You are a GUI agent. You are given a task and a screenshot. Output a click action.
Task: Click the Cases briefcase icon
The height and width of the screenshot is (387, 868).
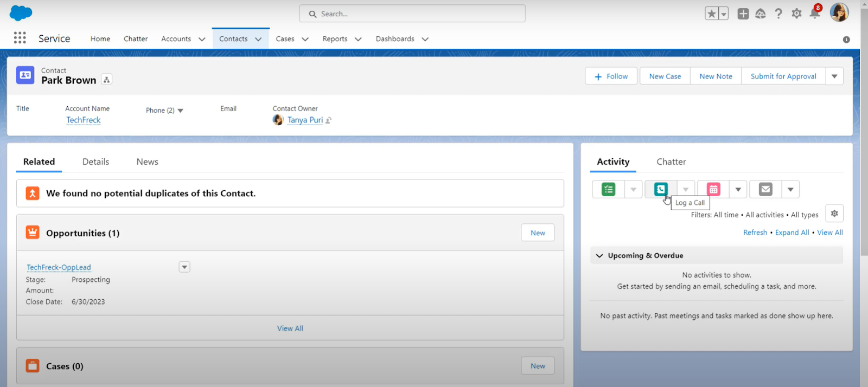tap(33, 366)
